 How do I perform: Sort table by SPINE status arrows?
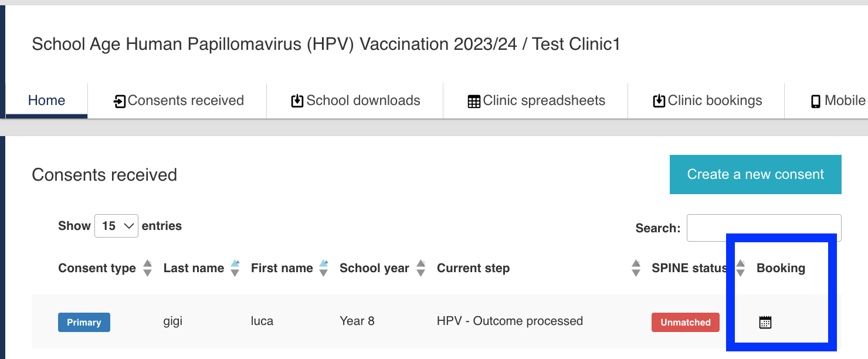click(741, 268)
